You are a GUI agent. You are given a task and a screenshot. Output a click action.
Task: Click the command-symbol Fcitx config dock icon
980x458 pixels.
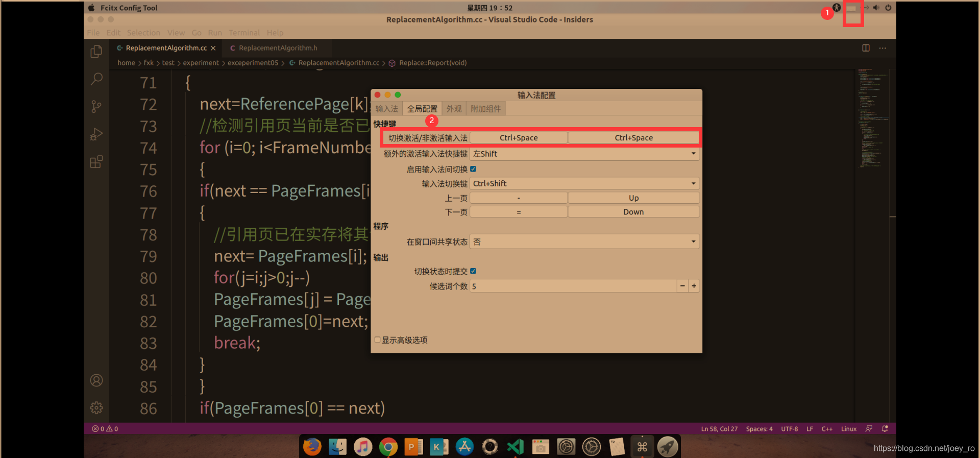point(642,447)
